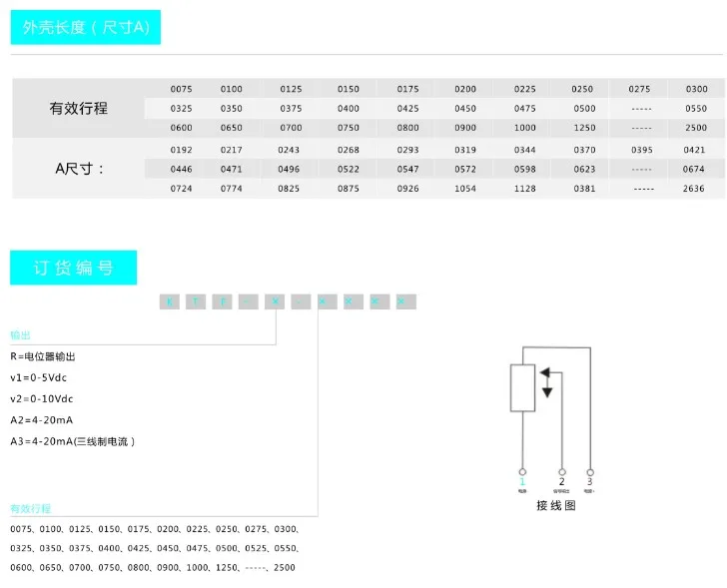Click terminal 2 circle in the wiring diagram
Image resolution: width=727 pixels, height=588 pixels.
562,472
